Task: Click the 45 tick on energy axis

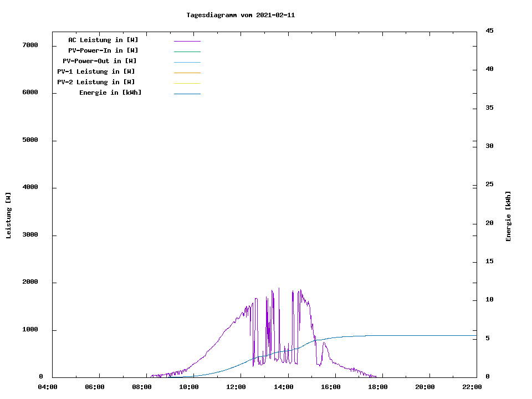Action: click(x=489, y=30)
